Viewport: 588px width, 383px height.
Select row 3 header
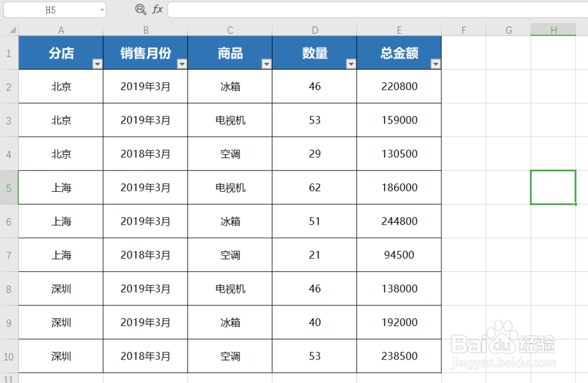(9, 121)
